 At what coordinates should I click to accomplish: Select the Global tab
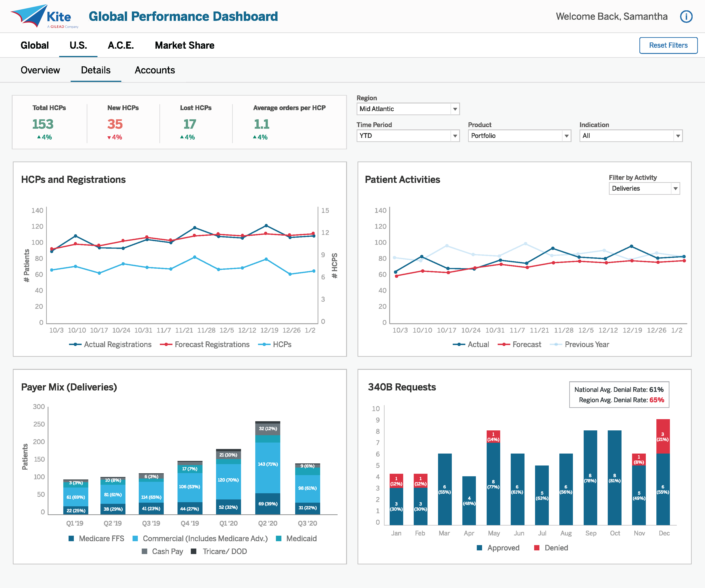[35, 45]
